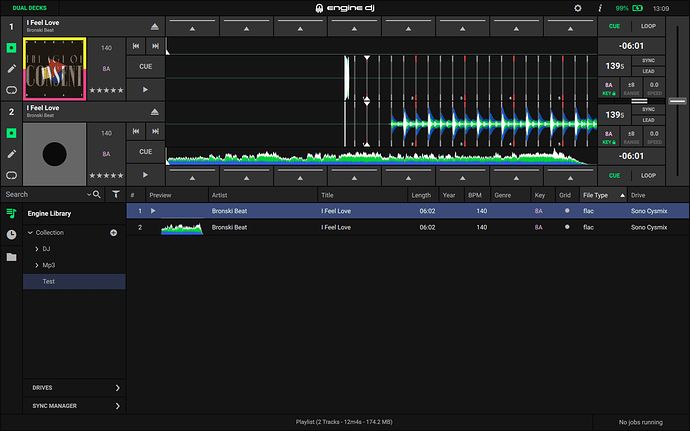Select the pencil edit icon on deck 2

tap(11, 154)
